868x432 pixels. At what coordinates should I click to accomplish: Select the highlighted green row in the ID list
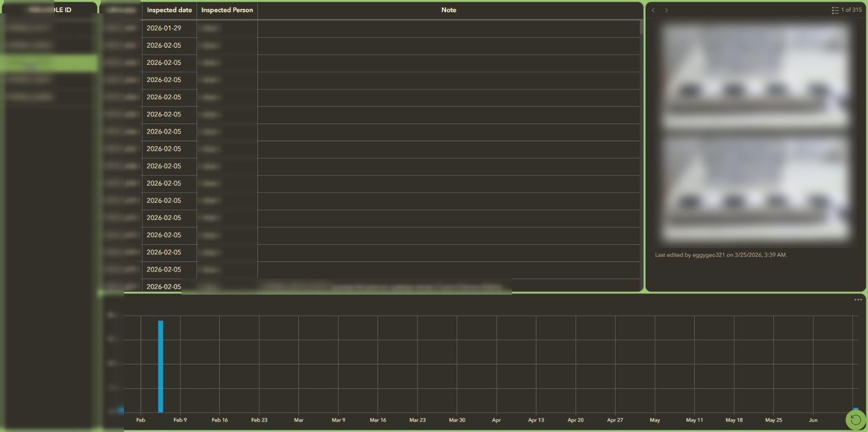(x=49, y=63)
